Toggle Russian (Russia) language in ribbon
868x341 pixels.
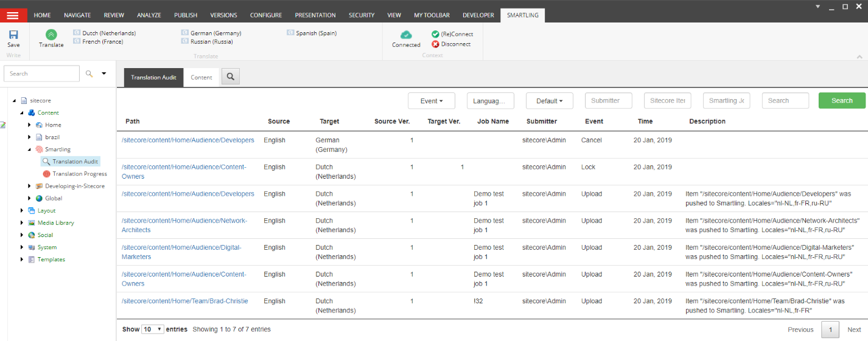(207, 41)
